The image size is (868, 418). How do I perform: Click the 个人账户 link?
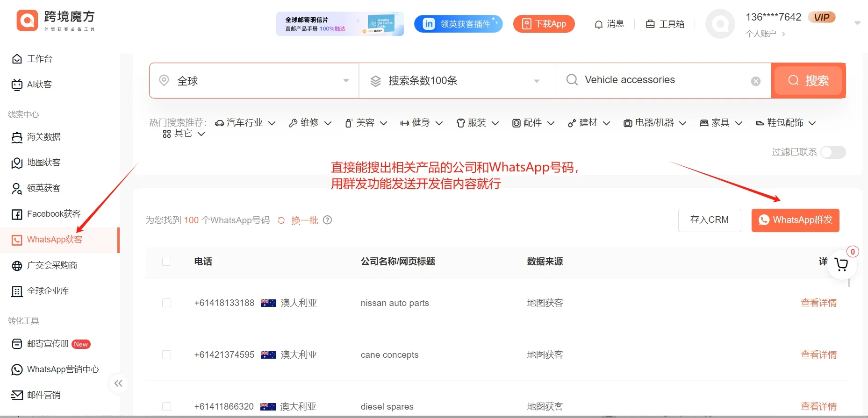765,34
